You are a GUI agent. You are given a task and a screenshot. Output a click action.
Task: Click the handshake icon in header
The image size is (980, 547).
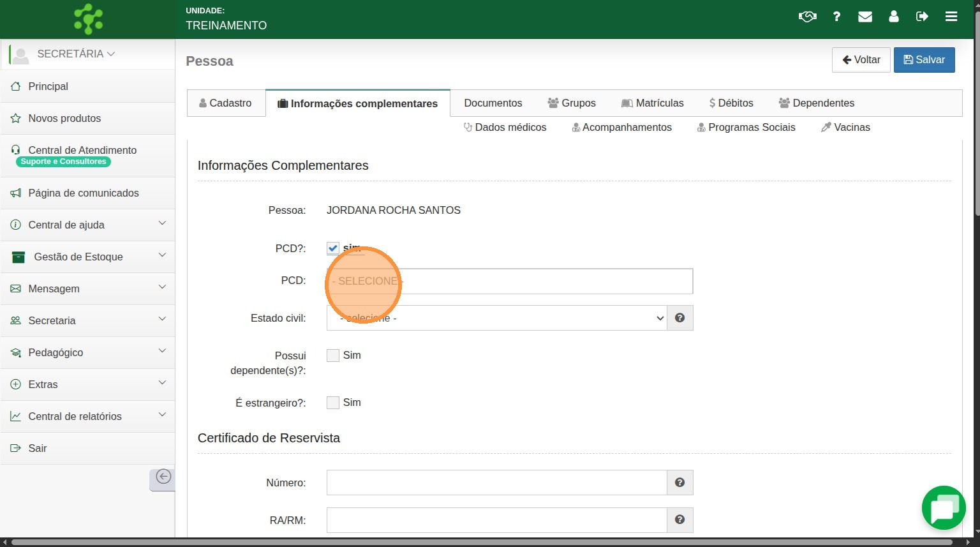[807, 17]
